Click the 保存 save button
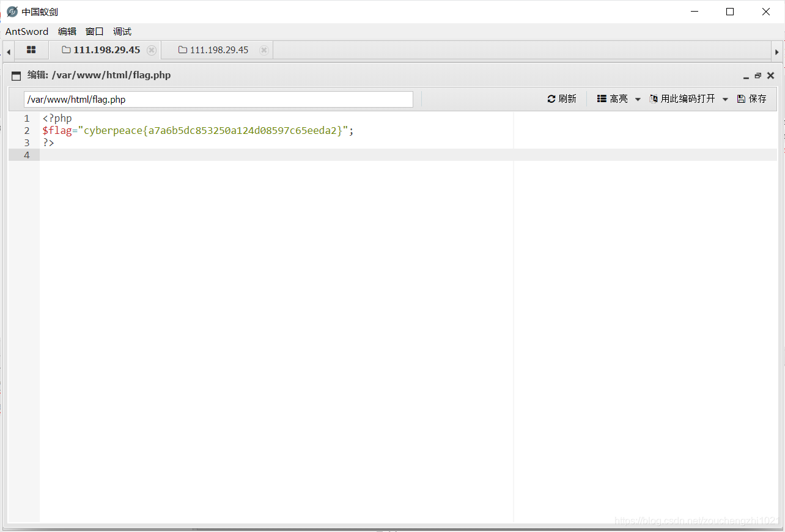This screenshot has height=532, width=785. [752, 99]
